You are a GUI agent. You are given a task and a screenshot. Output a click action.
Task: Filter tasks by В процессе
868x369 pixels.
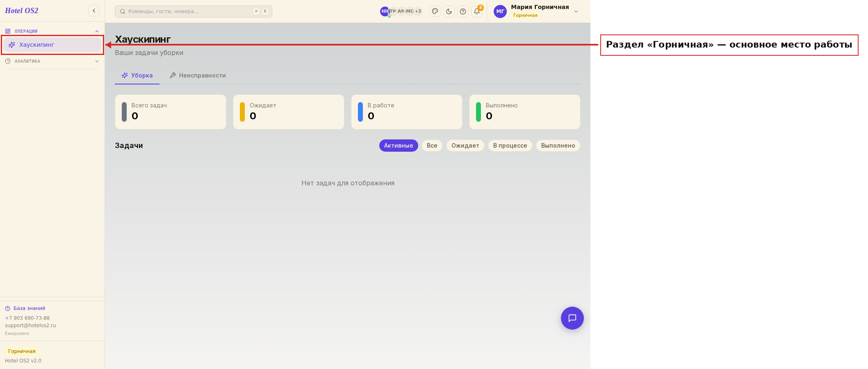coord(510,146)
